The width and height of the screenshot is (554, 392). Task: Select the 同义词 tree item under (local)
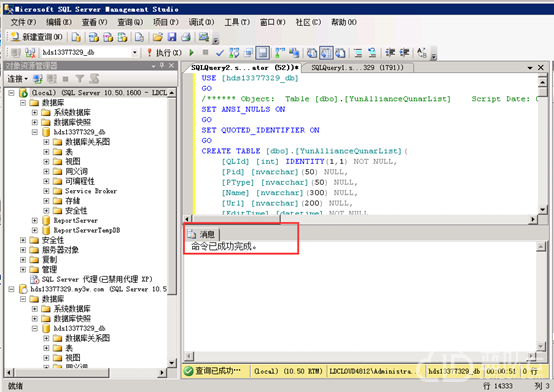tap(77, 171)
